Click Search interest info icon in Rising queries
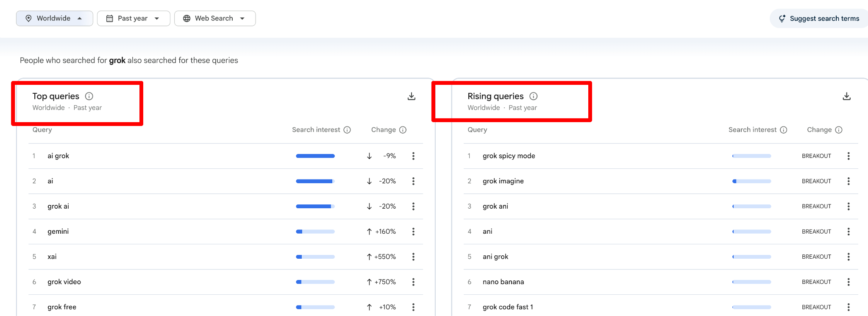868x316 pixels. (784, 130)
